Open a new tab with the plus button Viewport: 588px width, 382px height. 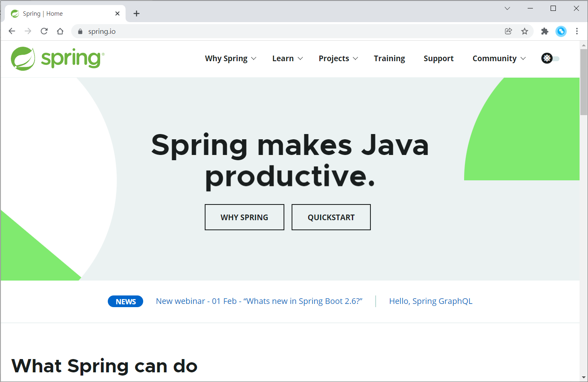[137, 13]
